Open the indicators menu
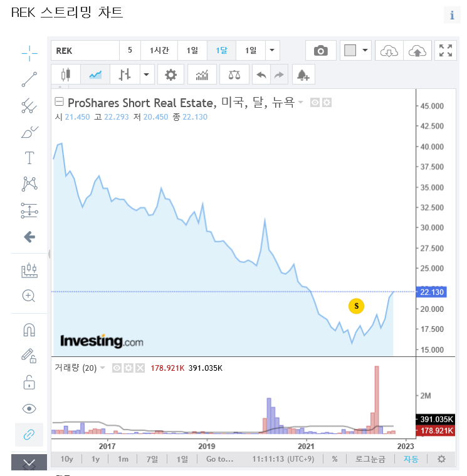This screenshot has height=476, width=467. (x=202, y=75)
